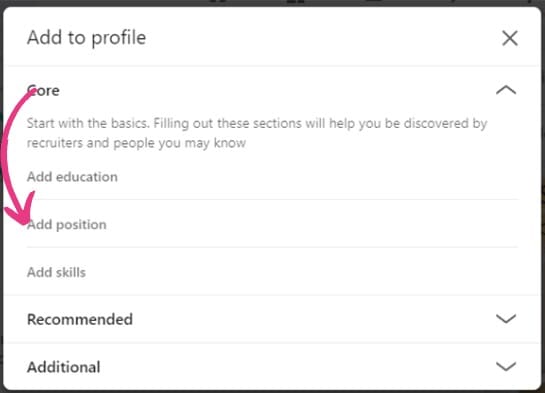Open the Add education option
This screenshot has width=545, height=393.
point(72,177)
